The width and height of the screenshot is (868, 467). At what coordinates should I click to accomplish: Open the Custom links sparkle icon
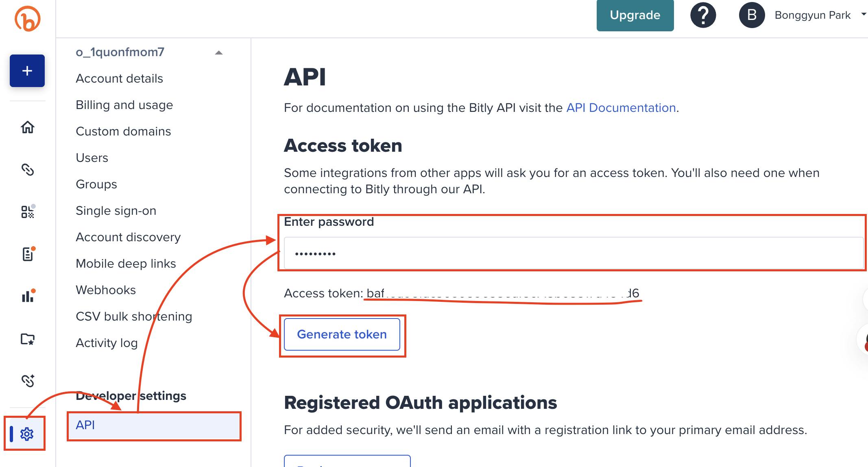tap(27, 381)
